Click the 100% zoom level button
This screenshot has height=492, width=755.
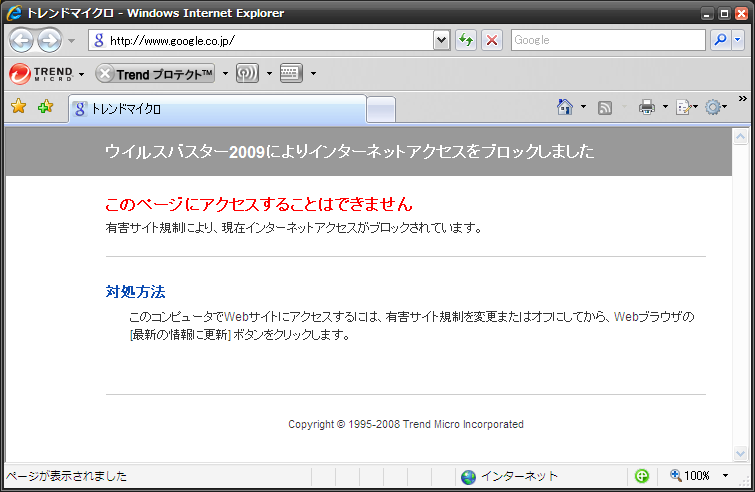[x=690, y=476]
